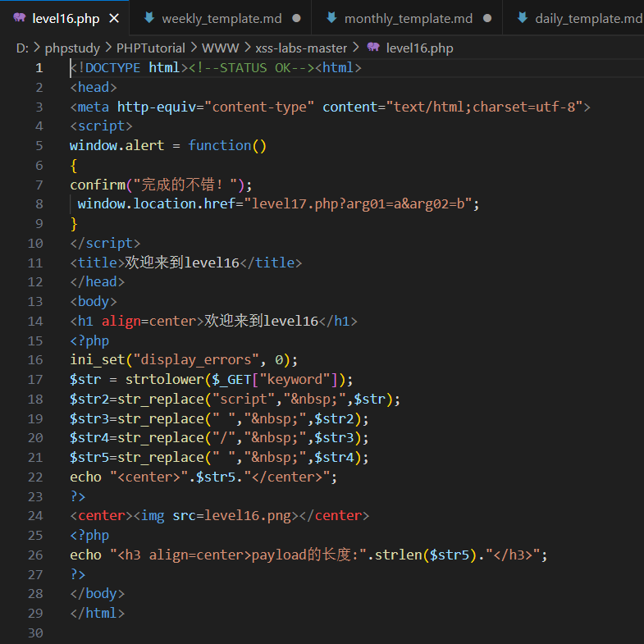
Task: Click the </html> closing tag
Action: click(x=98, y=613)
